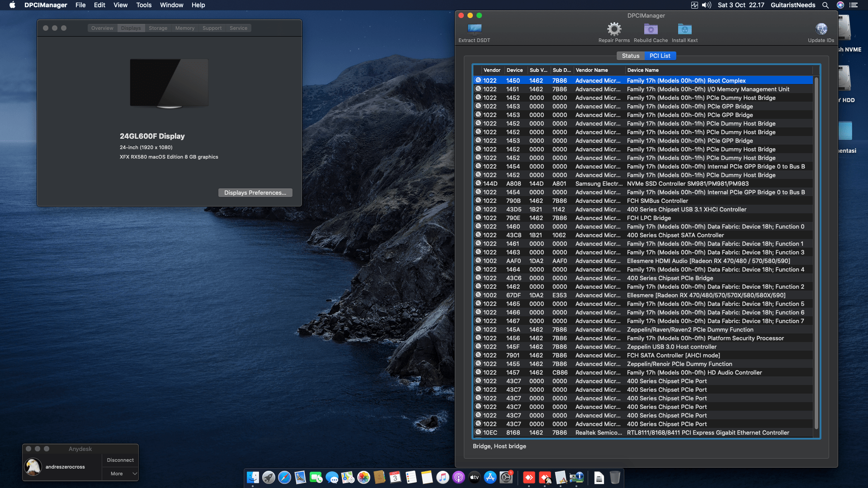The height and width of the screenshot is (488, 868).
Task: Click the Rebuild Cache folder icon
Action: pos(651,29)
